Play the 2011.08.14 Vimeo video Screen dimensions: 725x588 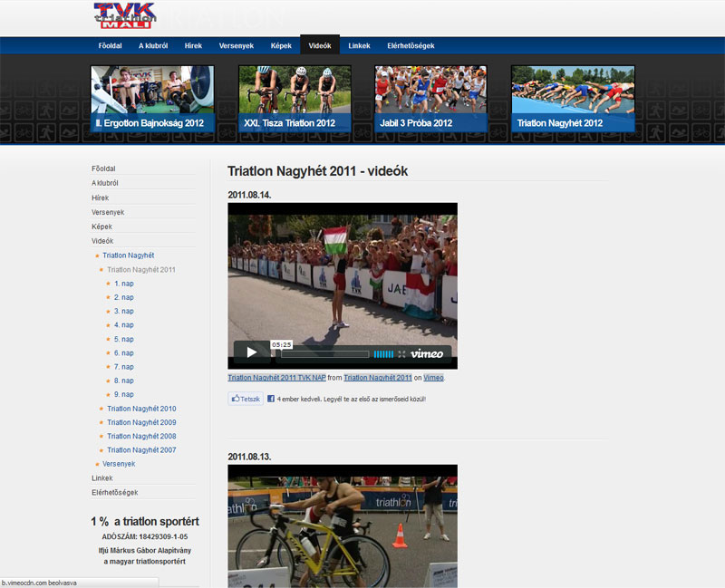click(252, 352)
